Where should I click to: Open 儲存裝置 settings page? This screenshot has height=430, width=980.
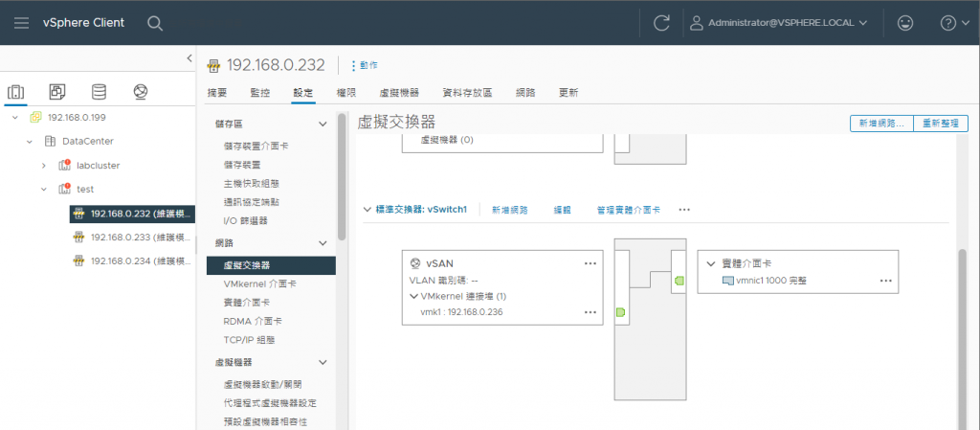(242, 165)
